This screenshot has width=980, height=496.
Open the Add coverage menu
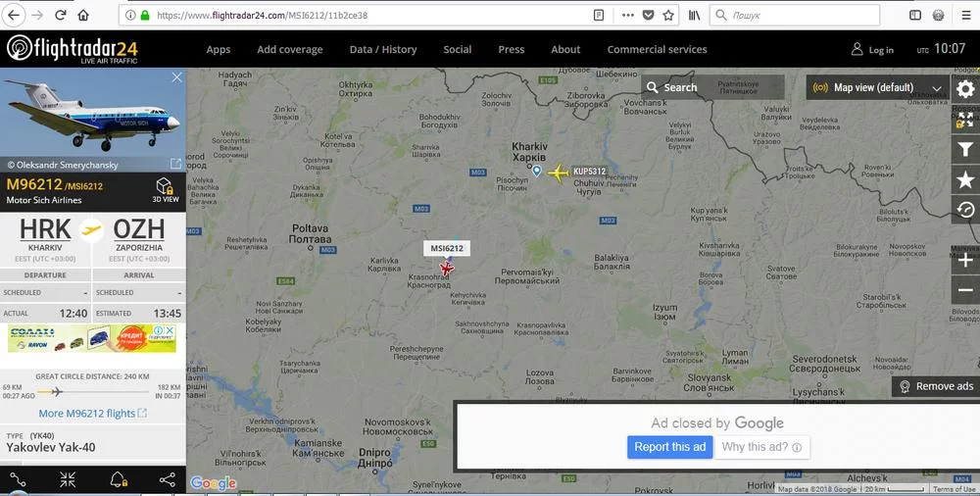click(x=290, y=49)
